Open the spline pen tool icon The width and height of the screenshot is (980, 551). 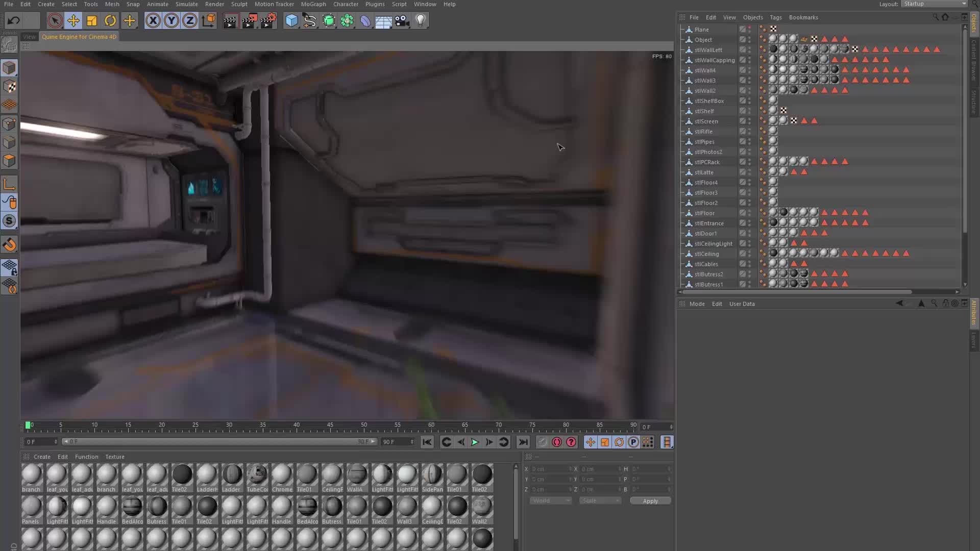coord(310,21)
